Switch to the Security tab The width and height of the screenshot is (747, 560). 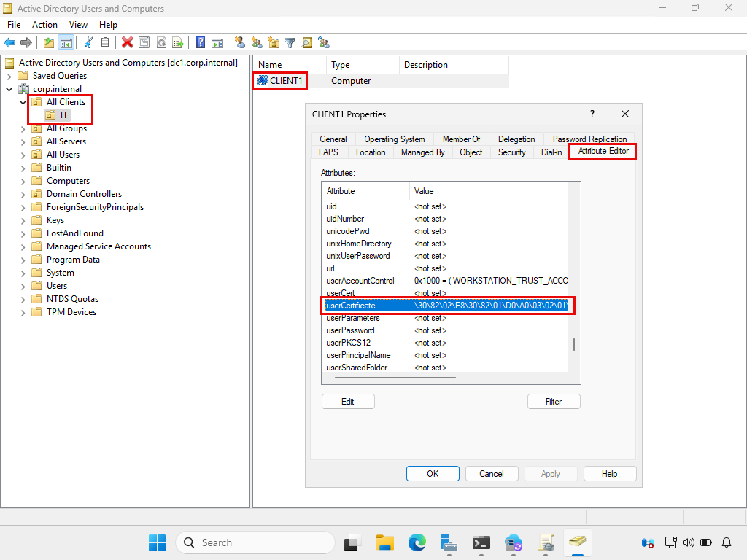(x=511, y=152)
